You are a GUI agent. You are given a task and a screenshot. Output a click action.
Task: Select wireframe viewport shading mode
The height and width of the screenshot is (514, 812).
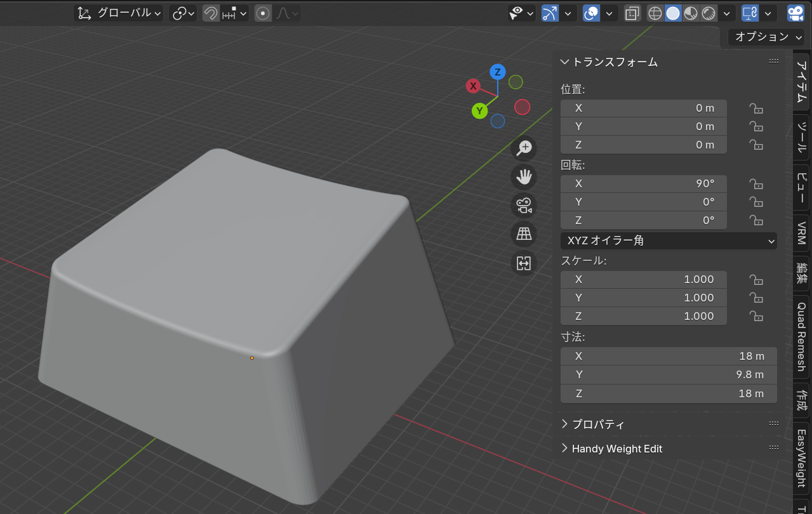[x=655, y=13]
